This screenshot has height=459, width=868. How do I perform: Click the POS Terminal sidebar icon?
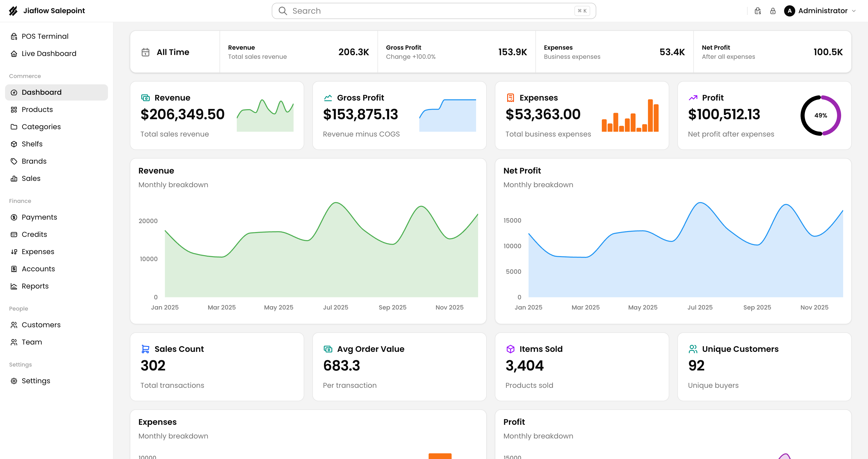[14, 36]
